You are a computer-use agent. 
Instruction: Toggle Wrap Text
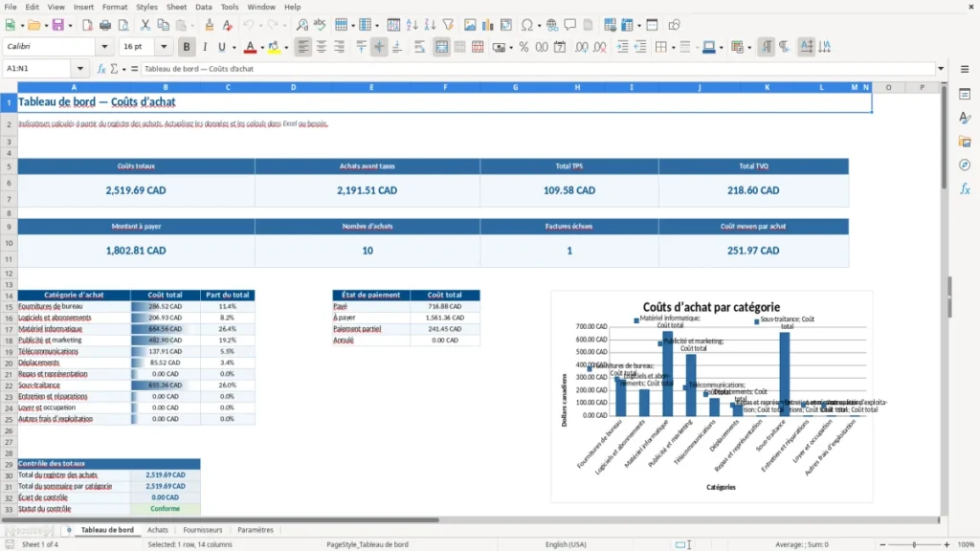[419, 47]
